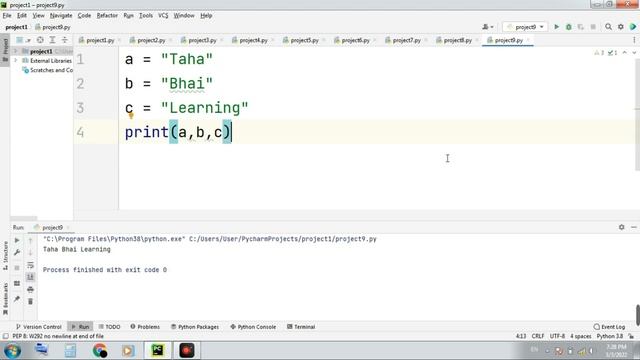Print the Run console output

tap(30, 289)
